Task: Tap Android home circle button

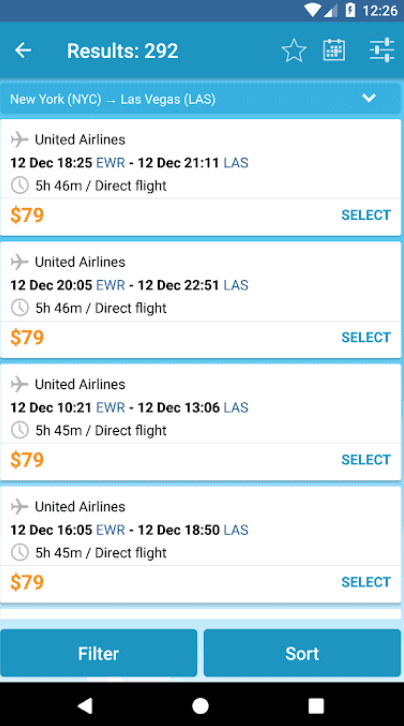Action: click(200, 706)
